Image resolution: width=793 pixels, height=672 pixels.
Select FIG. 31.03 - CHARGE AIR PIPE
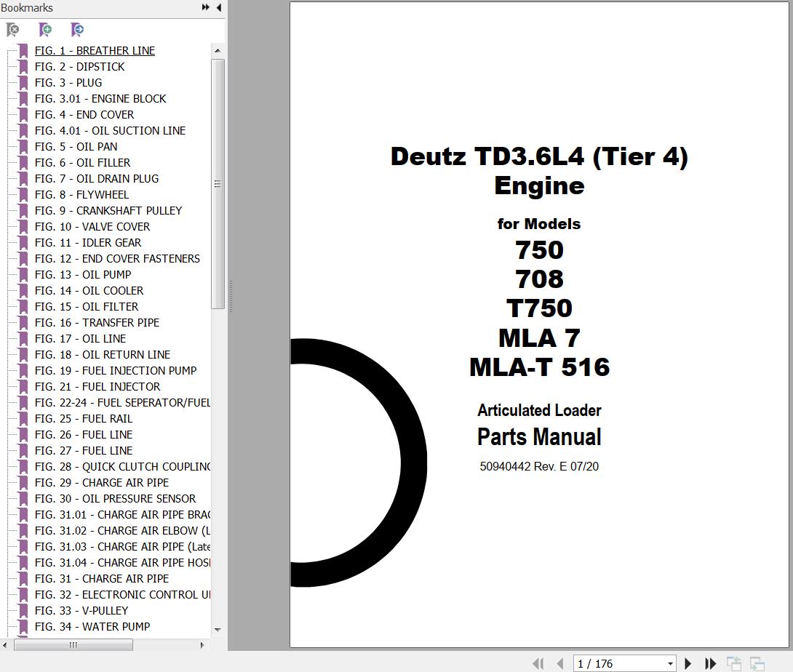122,547
